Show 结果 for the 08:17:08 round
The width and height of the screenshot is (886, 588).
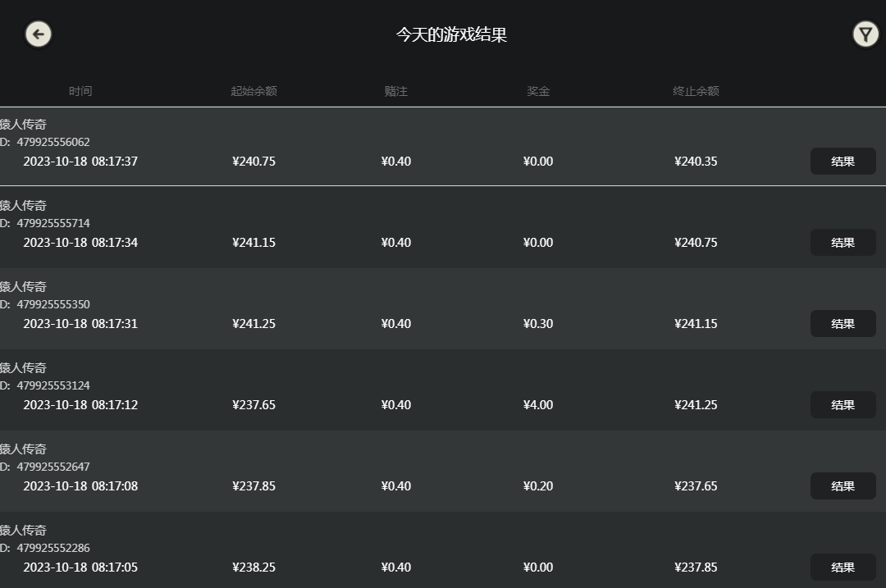point(843,486)
